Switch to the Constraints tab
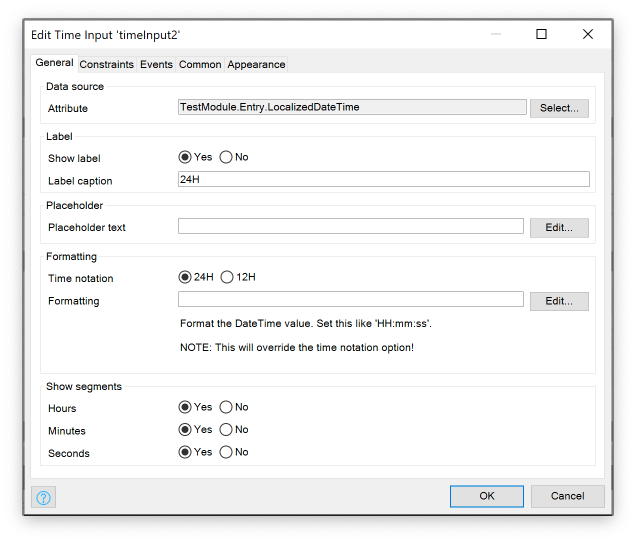The height and width of the screenshot is (542, 636). coord(106,65)
